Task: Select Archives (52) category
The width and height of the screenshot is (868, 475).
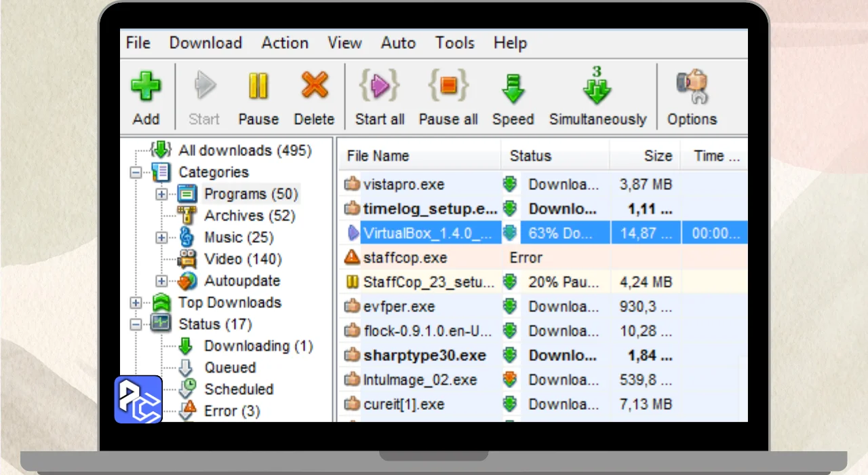Action: (x=250, y=215)
